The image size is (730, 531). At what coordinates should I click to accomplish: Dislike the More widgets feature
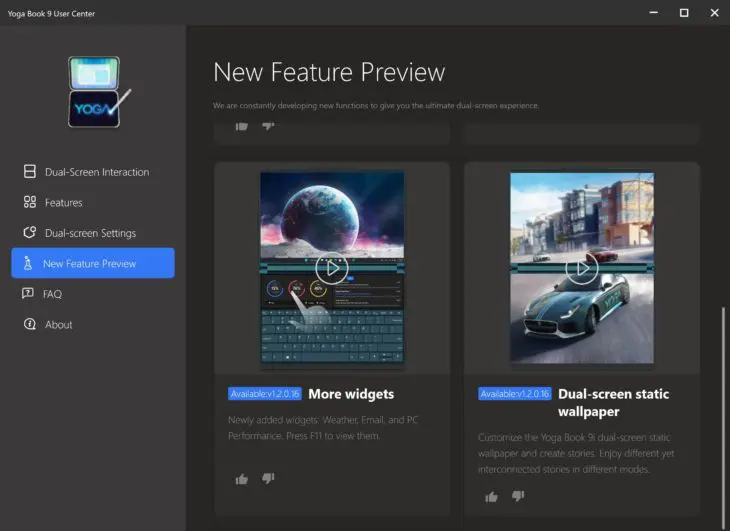click(x=268, y=478)
